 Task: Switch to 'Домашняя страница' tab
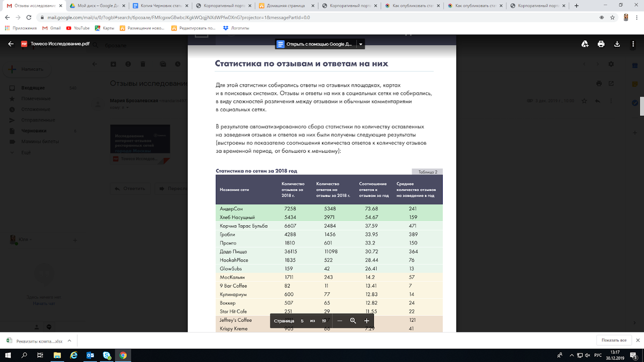click(x=285, y=5)
